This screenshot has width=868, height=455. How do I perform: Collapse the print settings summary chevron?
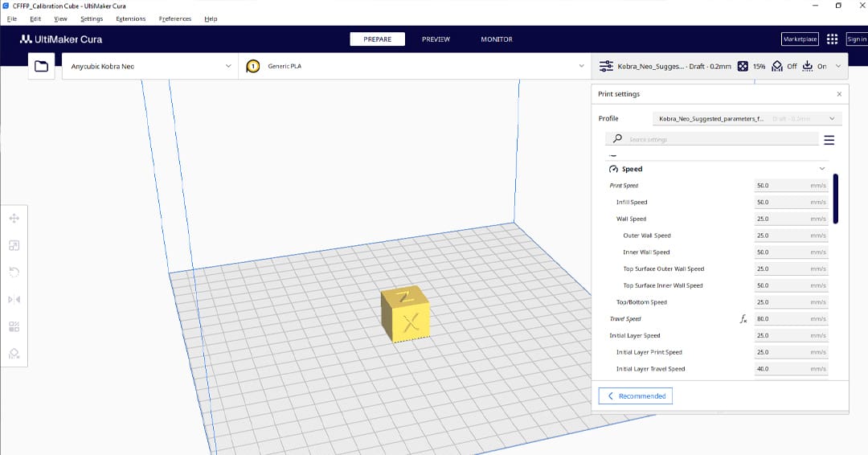[838, 67]
